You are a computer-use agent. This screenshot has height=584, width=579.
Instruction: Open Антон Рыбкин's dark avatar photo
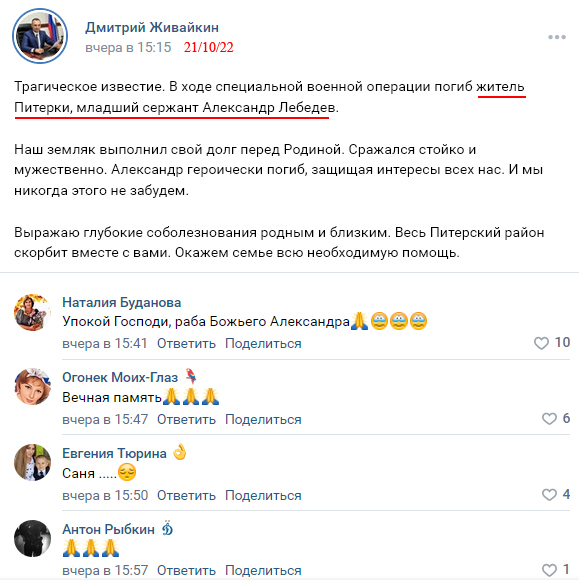[32, 538]
